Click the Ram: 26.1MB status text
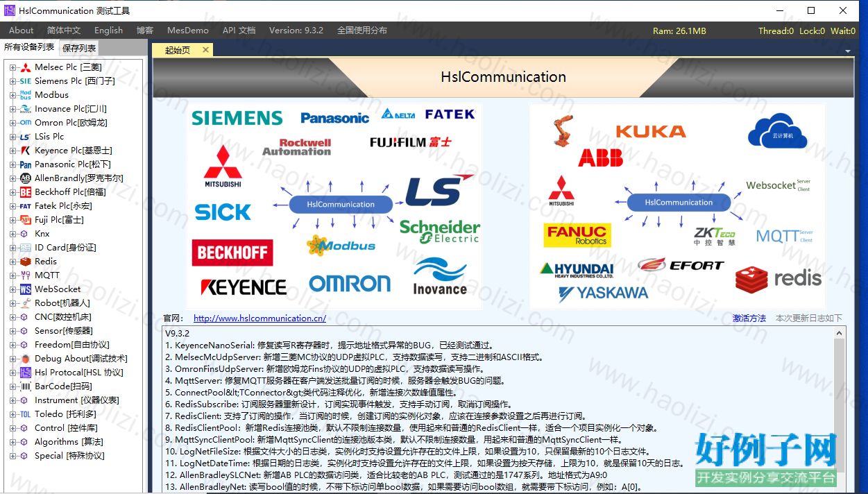The image size is (868, 494). [x=679, y=31]
